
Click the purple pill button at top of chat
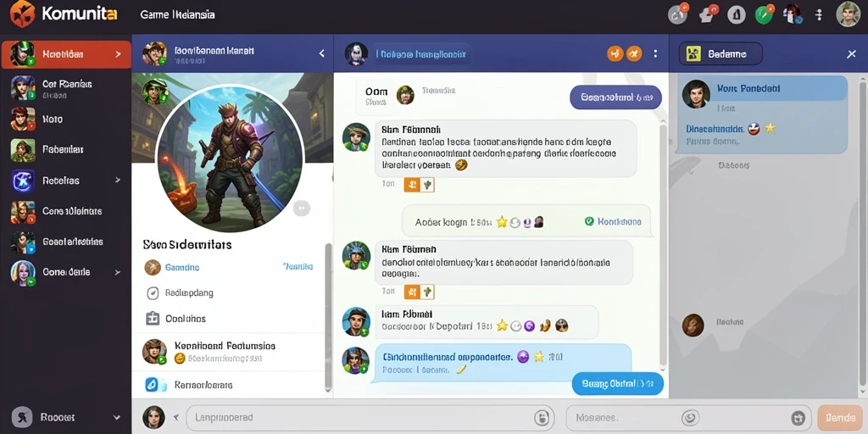tap(615, 97)
